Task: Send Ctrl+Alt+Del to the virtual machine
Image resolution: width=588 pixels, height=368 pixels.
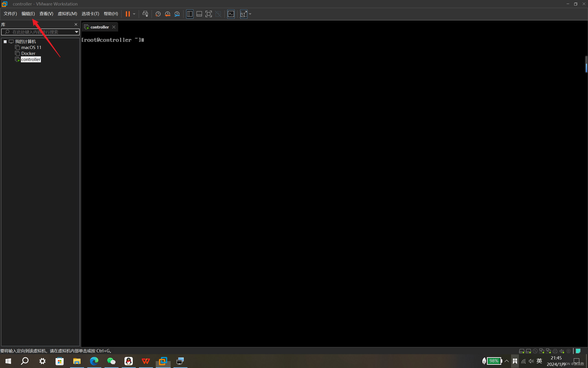Action: point(145,14)
